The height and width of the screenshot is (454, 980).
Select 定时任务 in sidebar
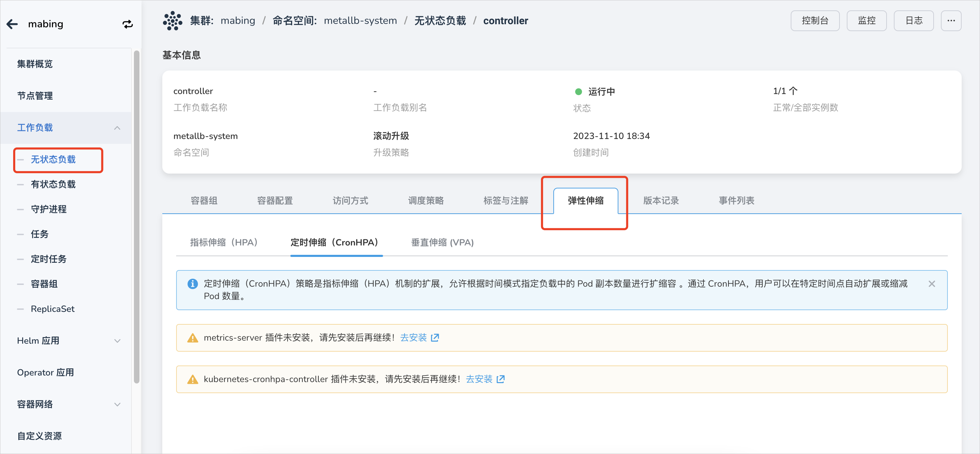click(48, 259)
